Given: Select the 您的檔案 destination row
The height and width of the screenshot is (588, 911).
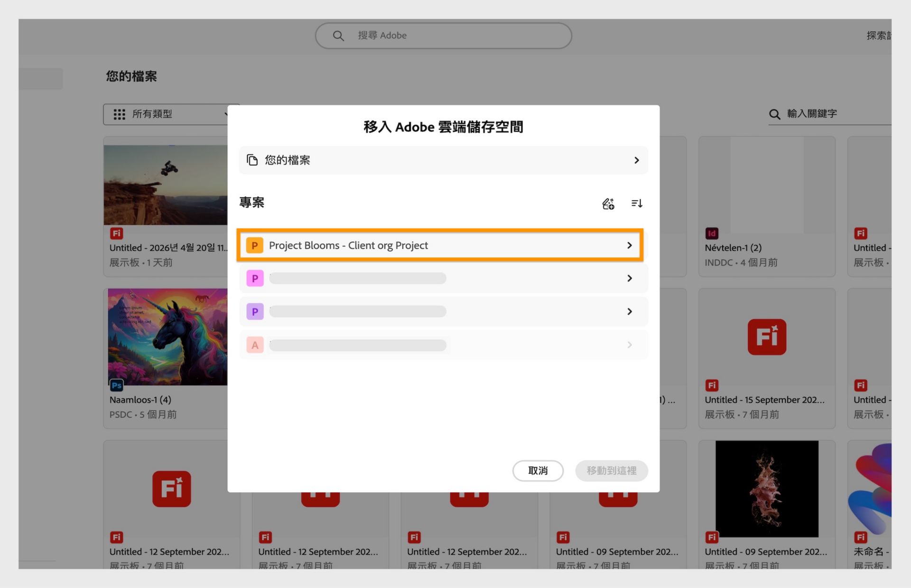Looking at the screenshot, I should [444, 160].
